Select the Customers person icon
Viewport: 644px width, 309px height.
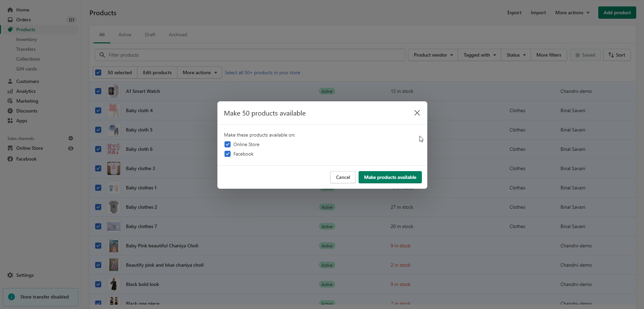coord(10,81)
